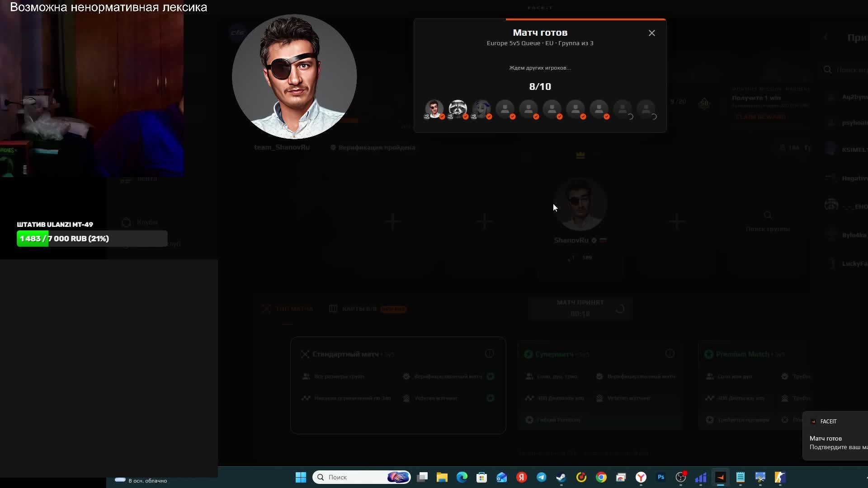Open 'Лента' in left navigation
Viewport: 868px width, 488px height.
tap(140, 178)
